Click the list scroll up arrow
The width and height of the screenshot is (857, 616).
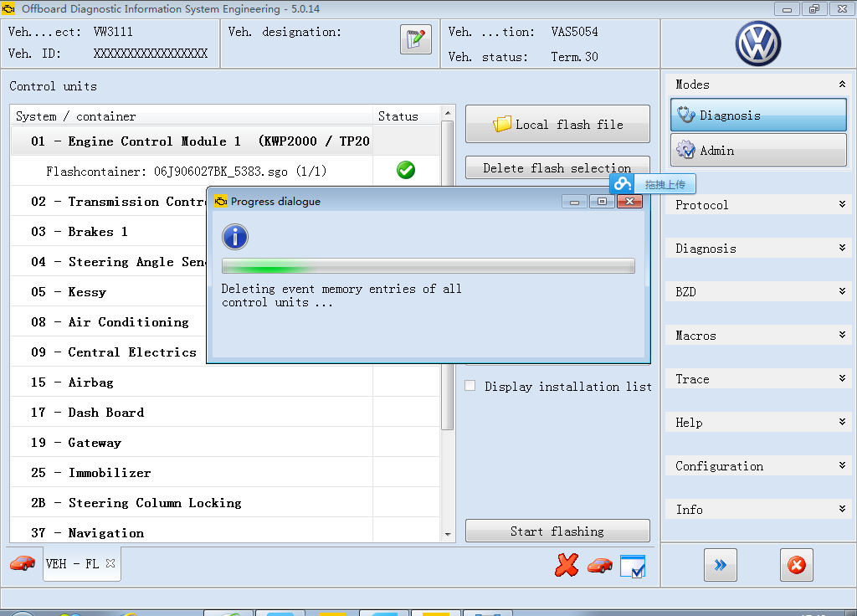[x=448, y=113]
